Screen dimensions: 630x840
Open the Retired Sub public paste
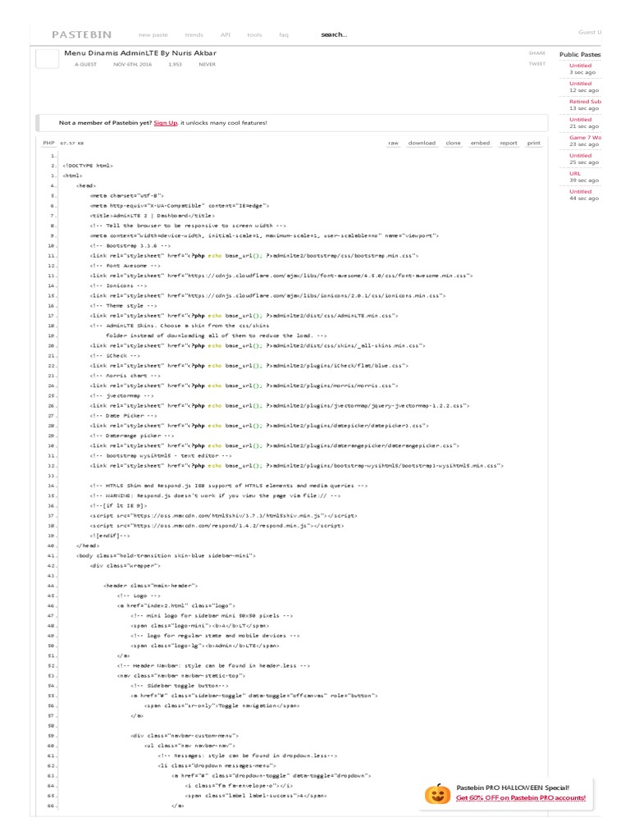[x=585, y=101]
